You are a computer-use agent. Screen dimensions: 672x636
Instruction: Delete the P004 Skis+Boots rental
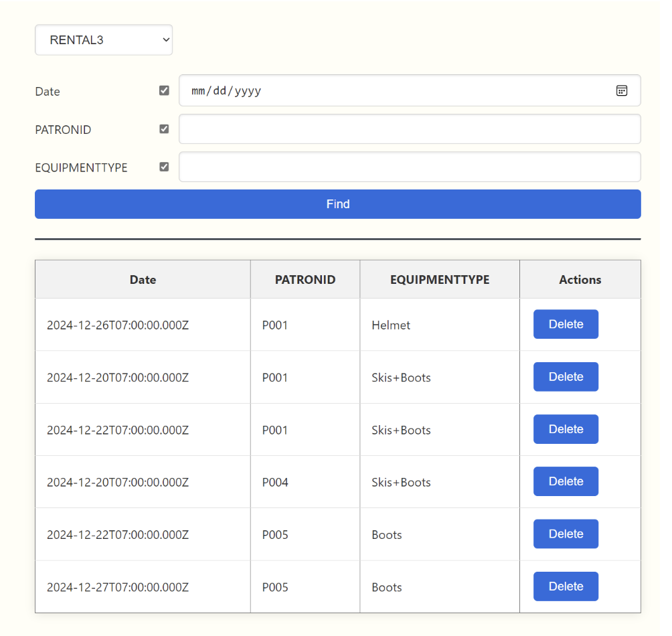[566, 481]
